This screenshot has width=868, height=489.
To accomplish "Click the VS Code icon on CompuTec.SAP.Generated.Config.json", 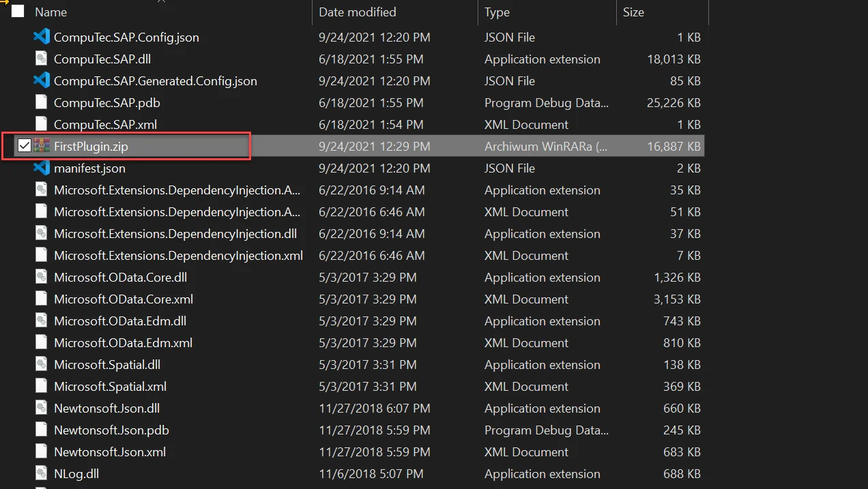I will (x=41, y=80).
